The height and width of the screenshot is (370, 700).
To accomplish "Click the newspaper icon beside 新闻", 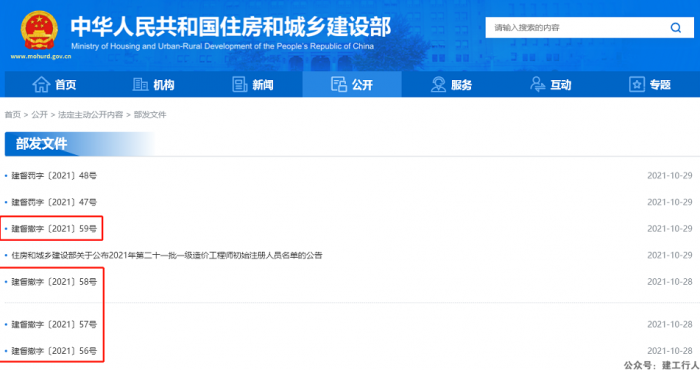I will coord(240,84).
